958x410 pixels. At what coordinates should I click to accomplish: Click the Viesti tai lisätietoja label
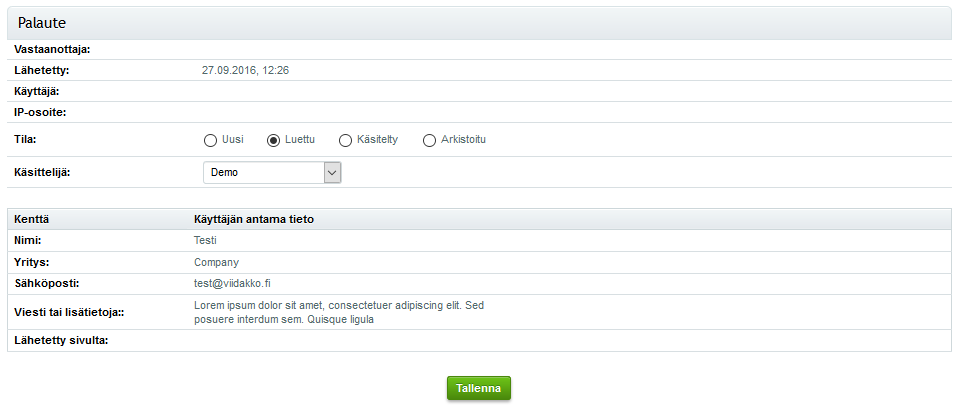pyautogui.click(x=69, y=312)
